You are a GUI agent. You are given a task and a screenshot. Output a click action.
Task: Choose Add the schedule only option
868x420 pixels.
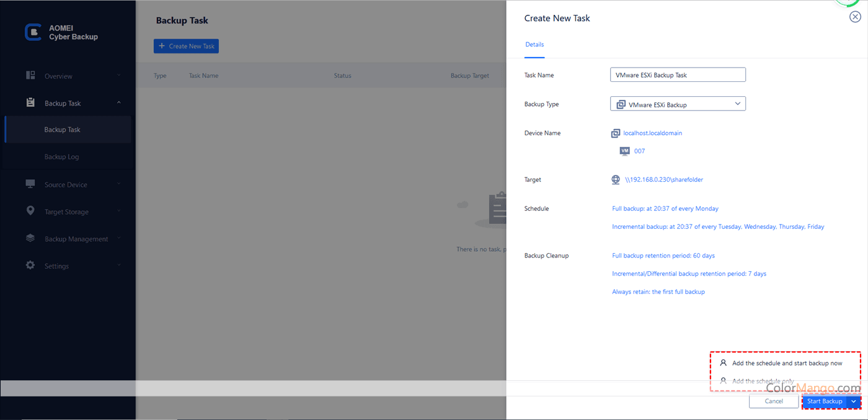[763, 380]
